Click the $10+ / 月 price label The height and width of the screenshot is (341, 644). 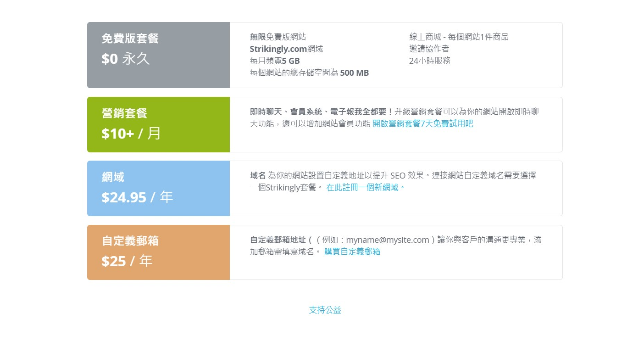coord(131,134)
